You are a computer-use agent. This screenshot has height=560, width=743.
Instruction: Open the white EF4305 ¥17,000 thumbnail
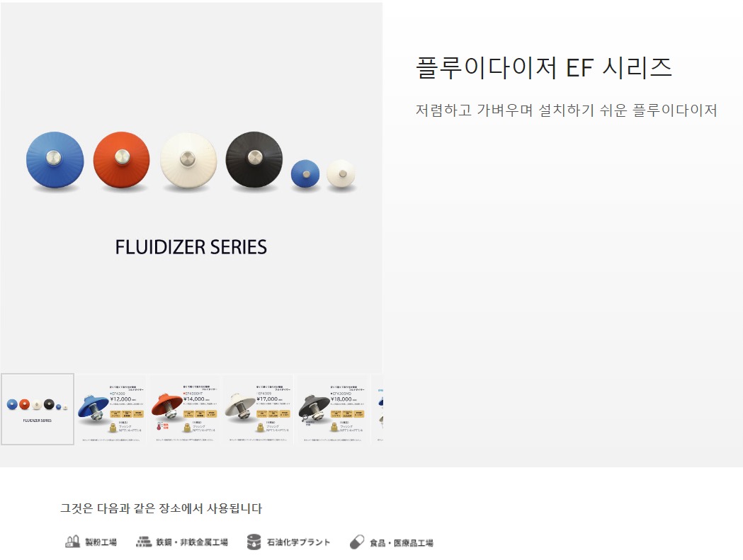(259, 409)
